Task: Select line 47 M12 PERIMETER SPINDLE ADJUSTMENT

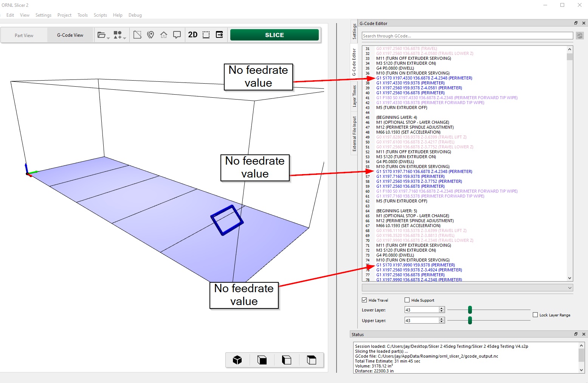Action: coord(415,127)
